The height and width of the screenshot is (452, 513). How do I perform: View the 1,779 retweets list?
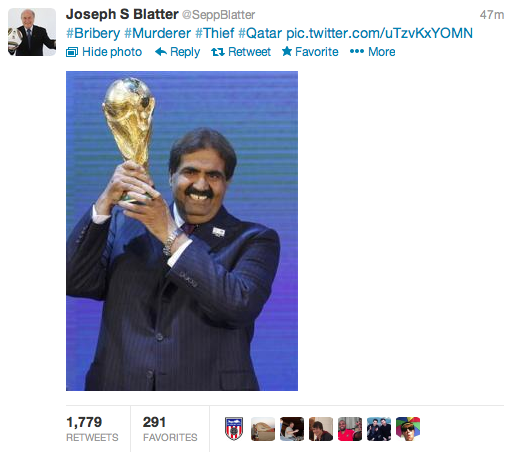92,429
